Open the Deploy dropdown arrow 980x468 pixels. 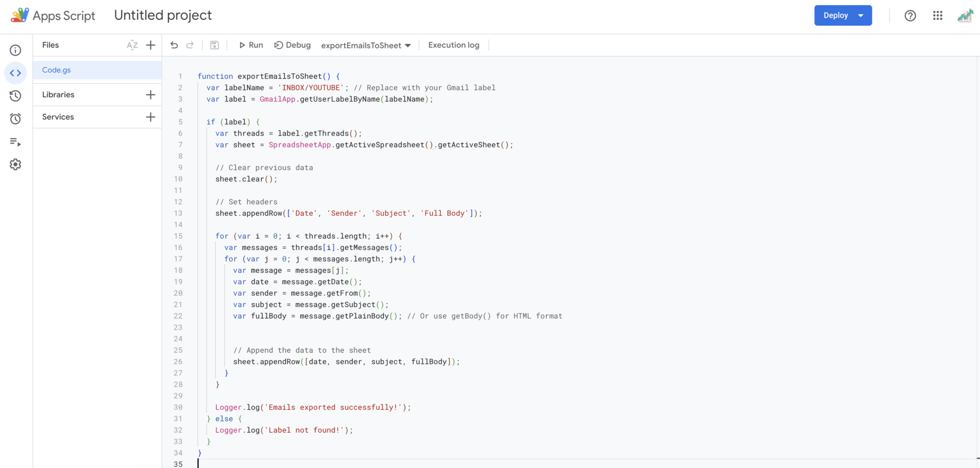(x=860, y=15)
